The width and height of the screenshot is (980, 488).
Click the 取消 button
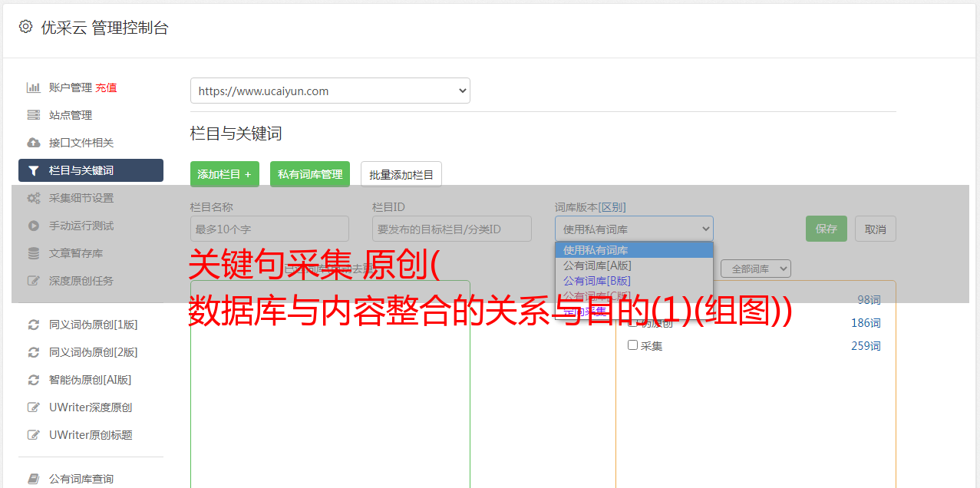pos(876,229)
